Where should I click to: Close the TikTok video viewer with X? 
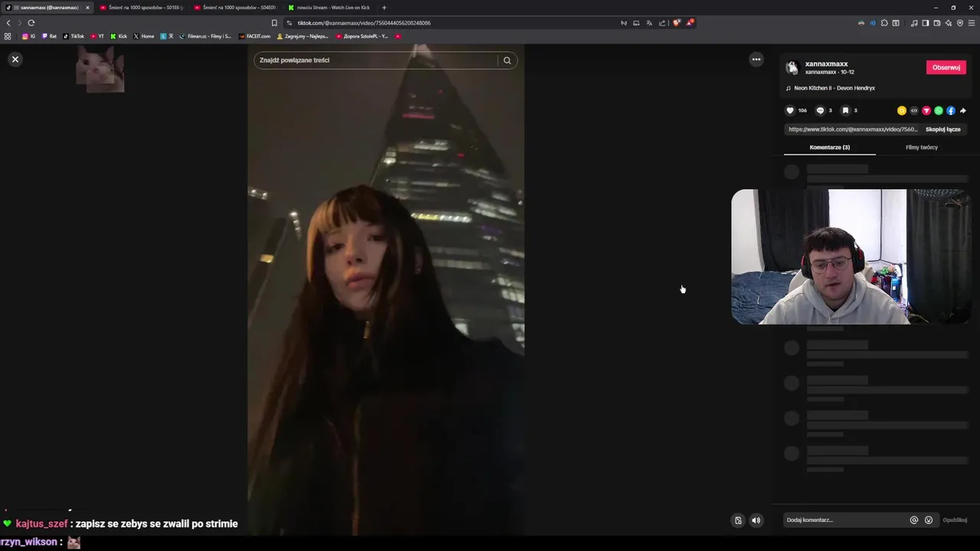pos(15,59)
